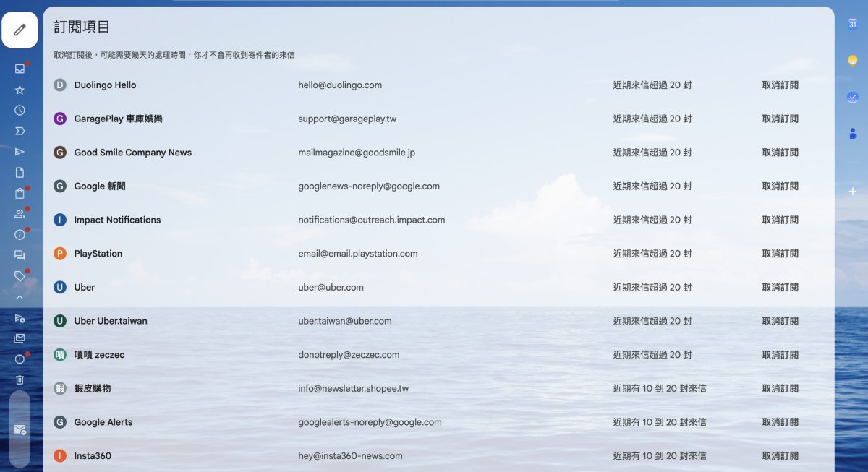Unsubscribe from 蝦皮購物 newsletter
The image size is (868, 472).
click(x=780, y=388)
